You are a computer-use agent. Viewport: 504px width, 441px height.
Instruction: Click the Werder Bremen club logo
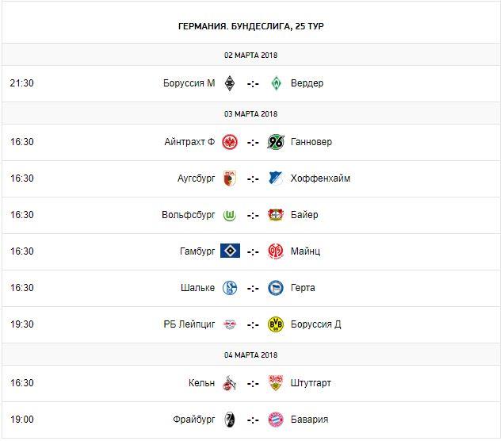[276, 83]
